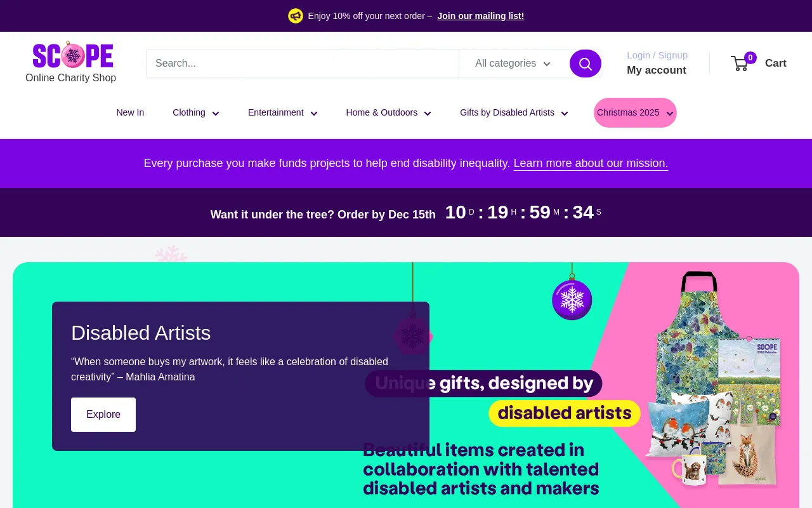The image size is (812, 508).
Task: Open the shopping cart icon
Action: point(739,63)
